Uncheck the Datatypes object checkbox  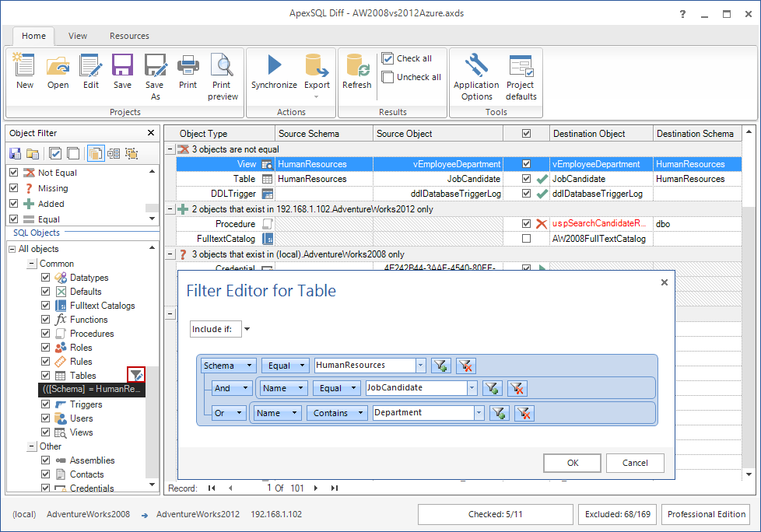[46, 278]
